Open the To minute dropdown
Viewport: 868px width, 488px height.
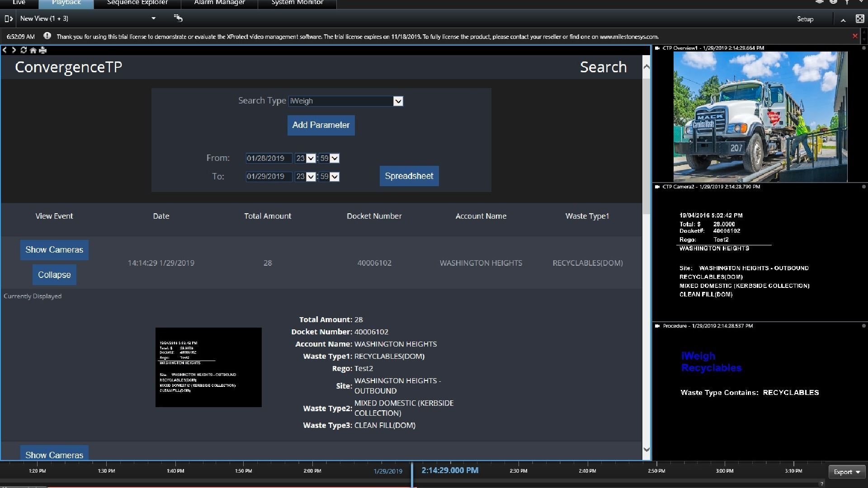click(329, 177)
